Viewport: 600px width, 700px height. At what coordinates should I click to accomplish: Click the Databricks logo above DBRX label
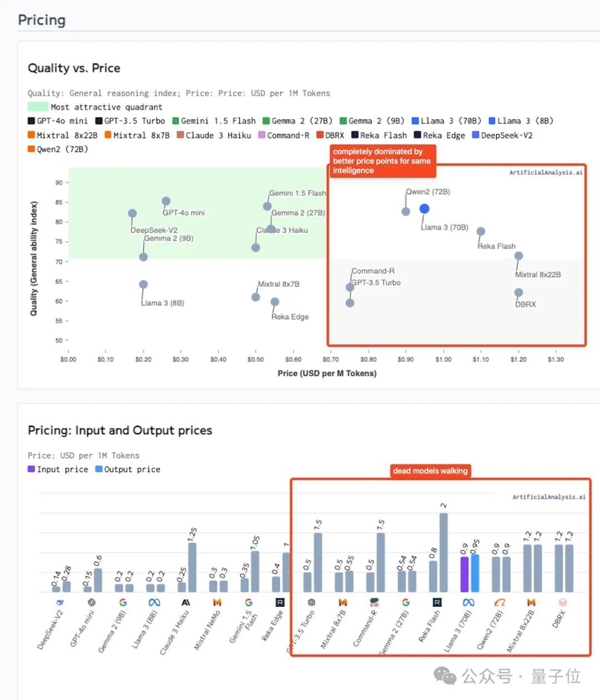562,602
